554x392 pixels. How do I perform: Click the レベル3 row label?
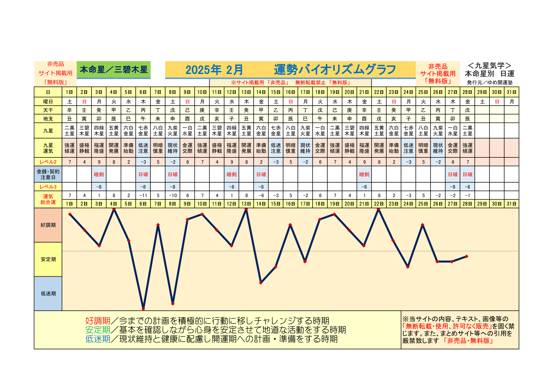[48, 187]
